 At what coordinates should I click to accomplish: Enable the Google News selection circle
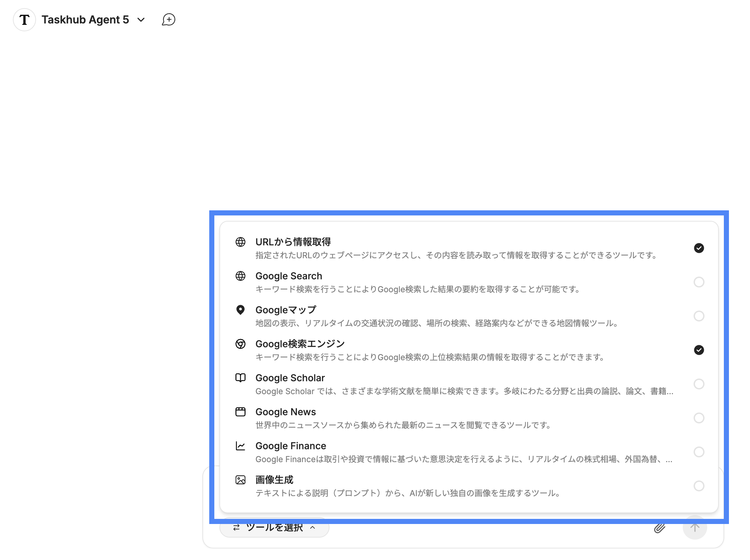[x=699, y=418]
